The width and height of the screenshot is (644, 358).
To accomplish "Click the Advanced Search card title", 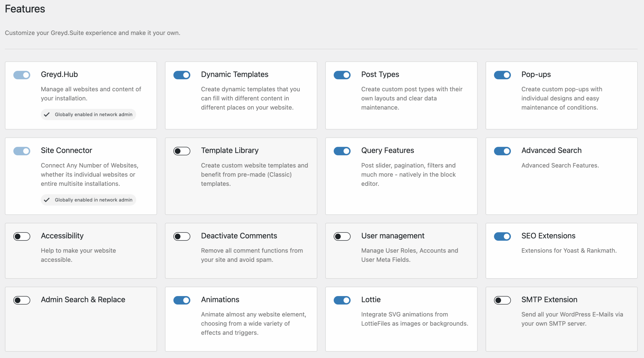I will click(551, 151).
